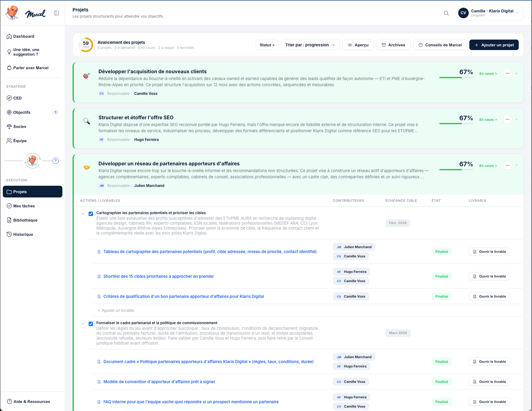Click the 59/100 progress ring
The width and height of the screenshot is (532, 411).
[86, 45]
